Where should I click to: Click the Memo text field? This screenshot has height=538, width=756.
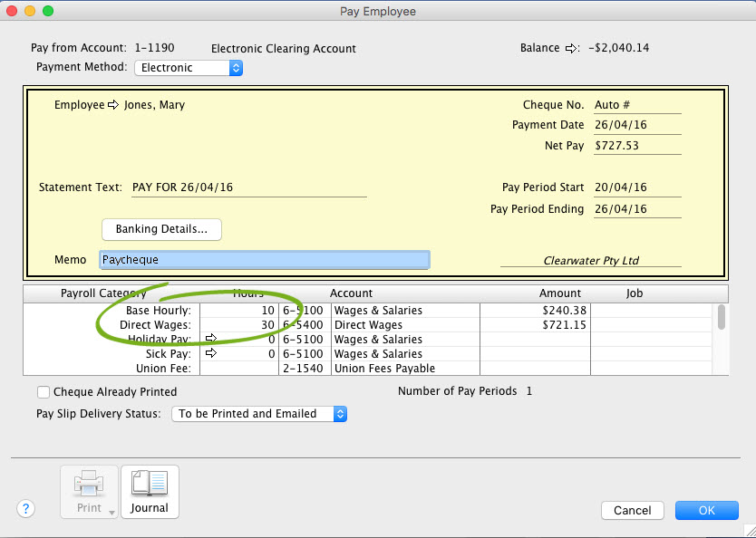click(x=264, y=260)
